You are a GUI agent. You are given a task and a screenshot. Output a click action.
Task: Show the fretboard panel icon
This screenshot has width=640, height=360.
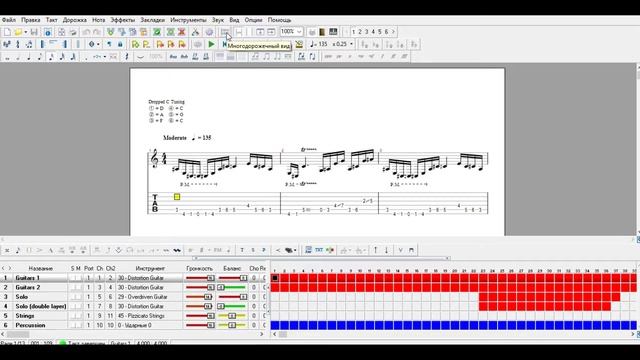point(322,32)
